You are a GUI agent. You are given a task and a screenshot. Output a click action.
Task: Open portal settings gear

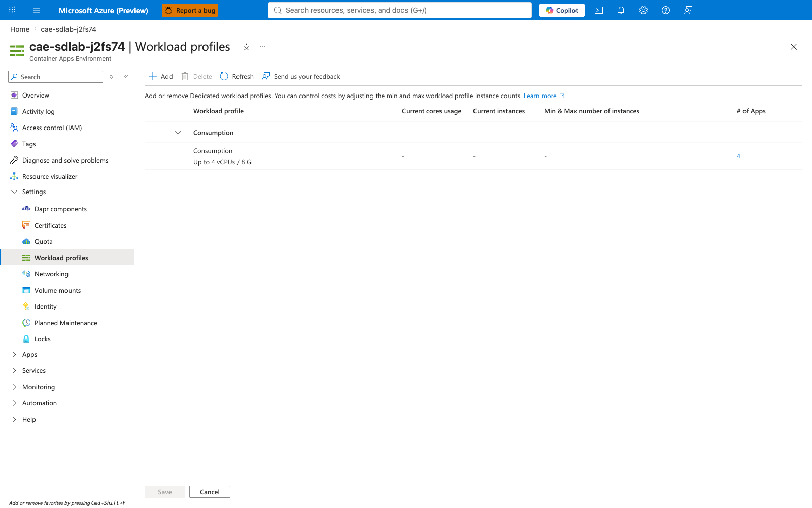click(644, 10)
